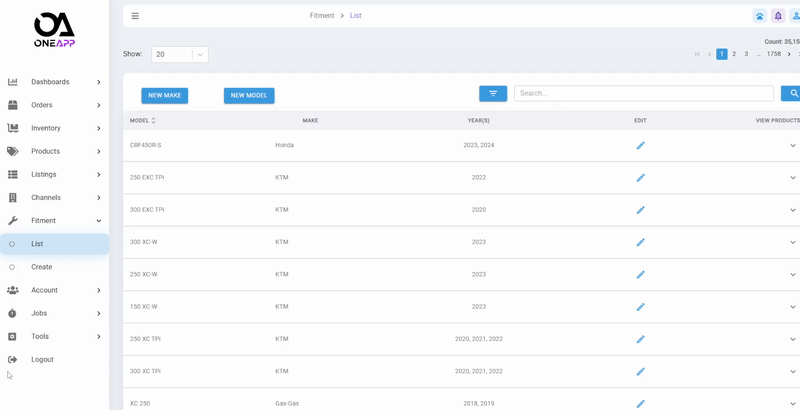Edit the 250 EXC TPI row pencil

640,177
